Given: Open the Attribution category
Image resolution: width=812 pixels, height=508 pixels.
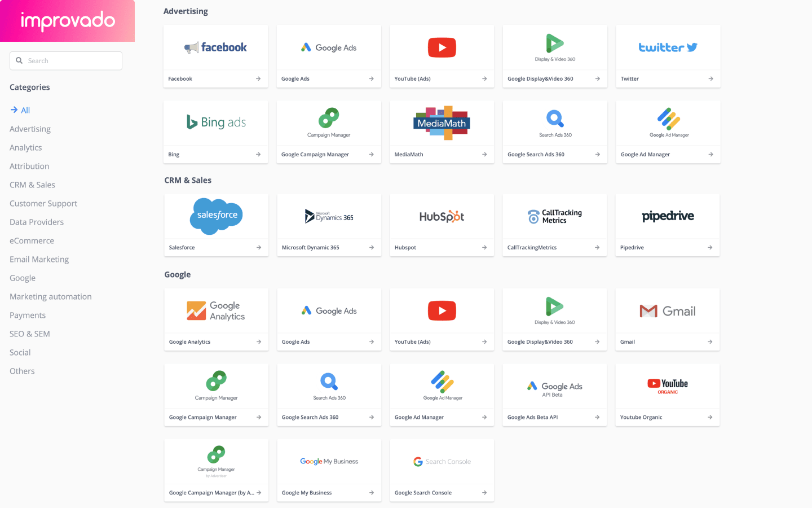Looking at the screenshot, I should (x=29, y=166).
